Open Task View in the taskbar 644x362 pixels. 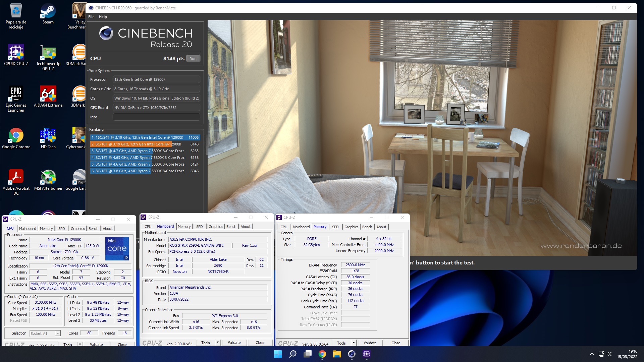point(308,354)
